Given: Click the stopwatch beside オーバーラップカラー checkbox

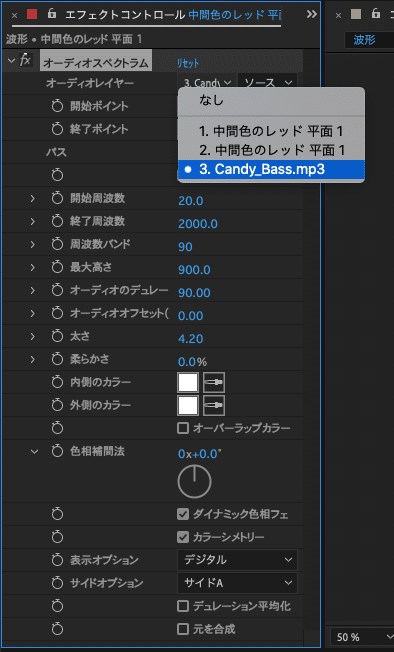Looking at the screenshot, I should pyautogui.click(x=57, y=428).
